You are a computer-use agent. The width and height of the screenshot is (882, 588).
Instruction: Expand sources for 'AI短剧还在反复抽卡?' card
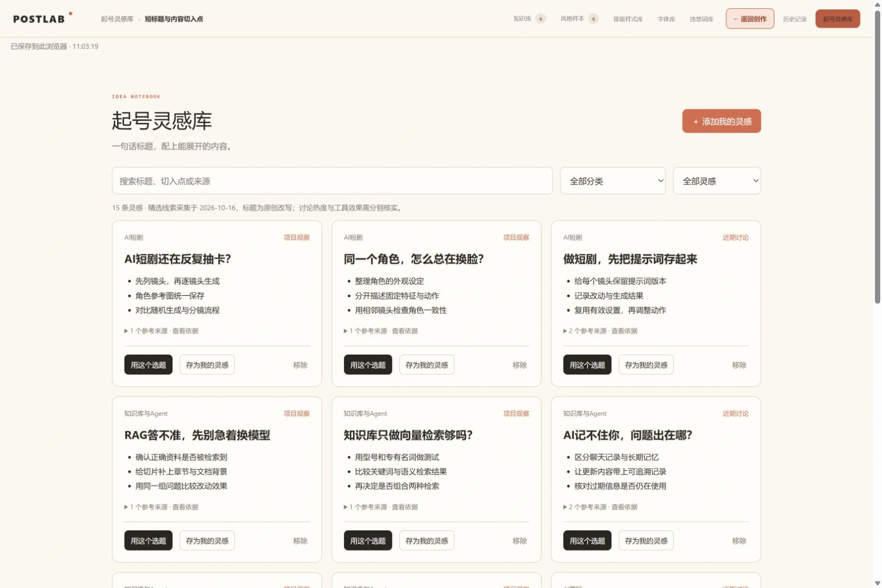tap(161, 331)
